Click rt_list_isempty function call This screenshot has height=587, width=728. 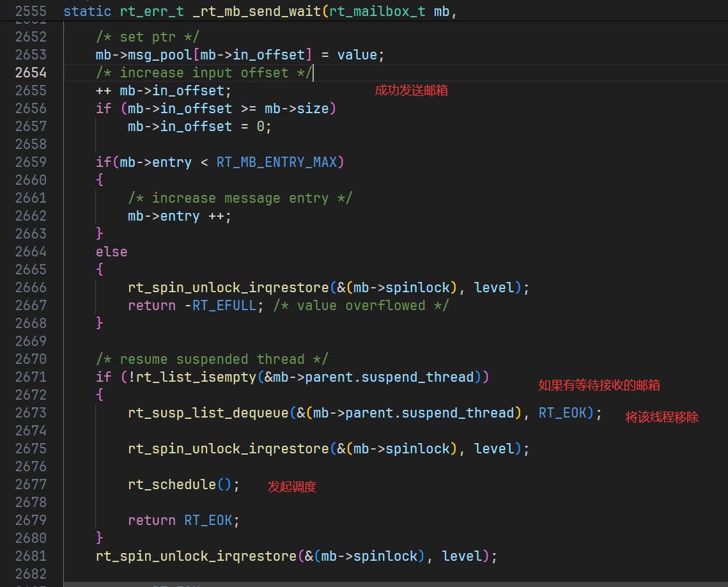[196, 377]
